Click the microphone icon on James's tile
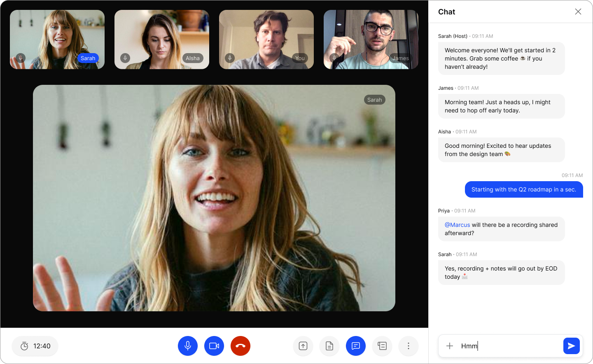This screenshot has height=364, width=593. coord(334,58)
